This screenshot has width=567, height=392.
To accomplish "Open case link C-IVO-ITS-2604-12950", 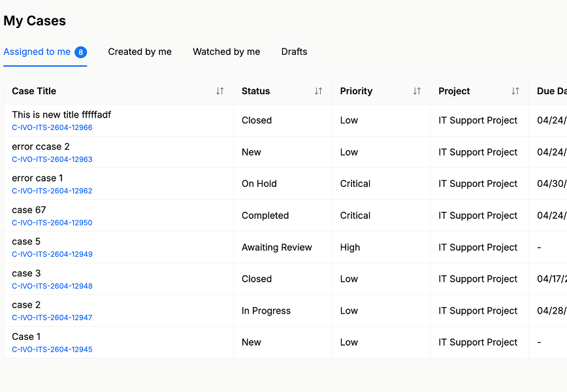I will 52,222.
